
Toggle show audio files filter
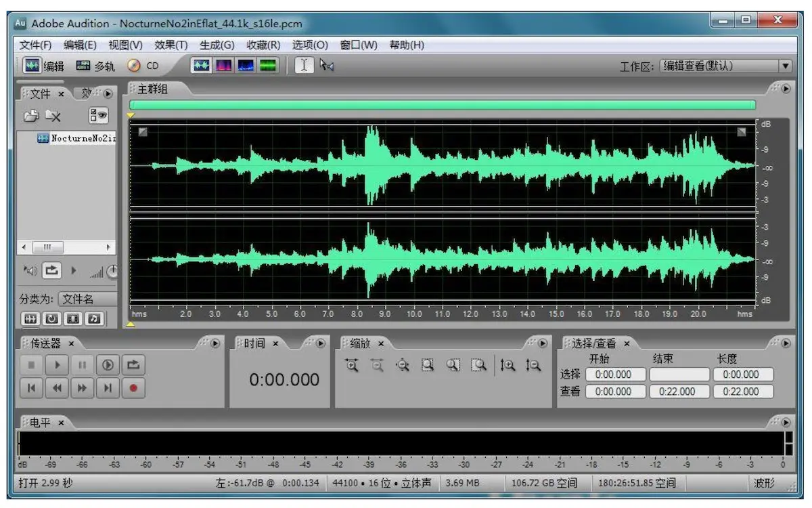tap(29, 318)
